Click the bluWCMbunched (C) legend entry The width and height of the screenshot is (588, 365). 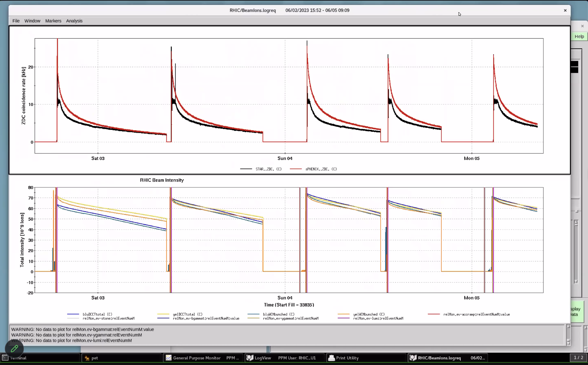[x=271, y=314]
